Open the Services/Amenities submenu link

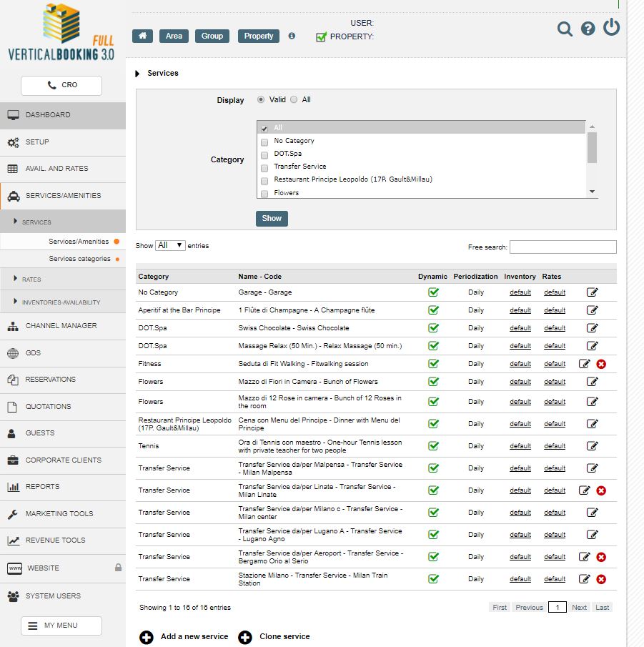[x=79, y=242]
